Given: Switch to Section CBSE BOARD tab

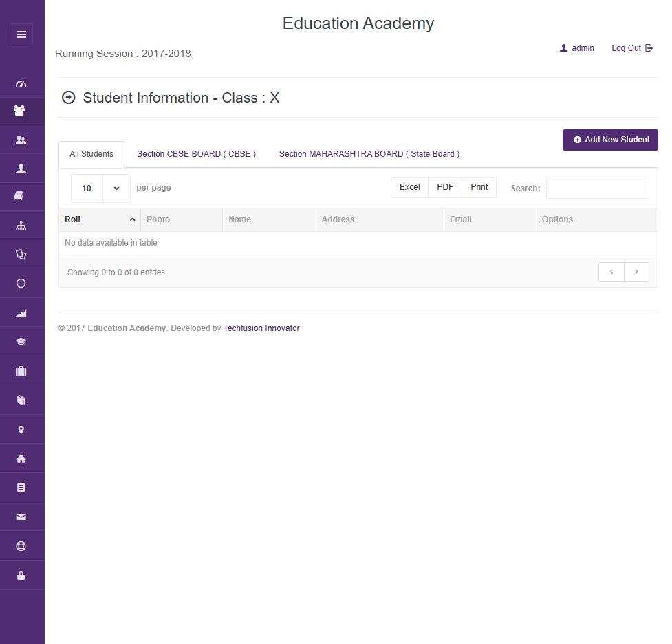Looking at the screenshot, I should click(196, 154).
